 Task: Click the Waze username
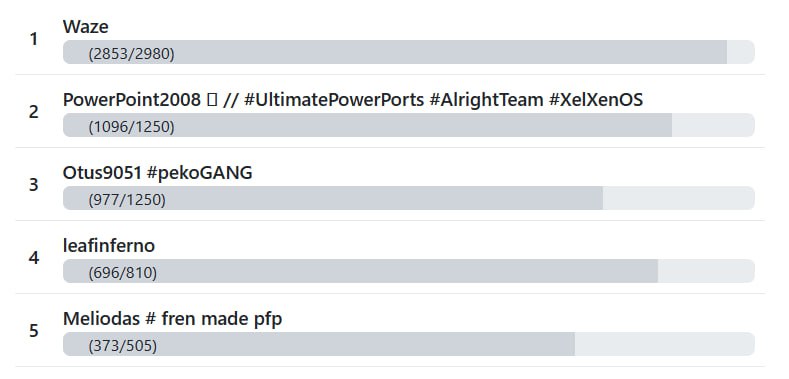tap(86, 27)
